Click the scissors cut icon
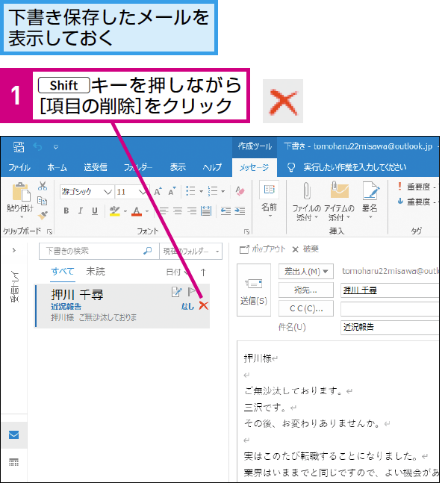The image size is (448, 483). (43, 186)
